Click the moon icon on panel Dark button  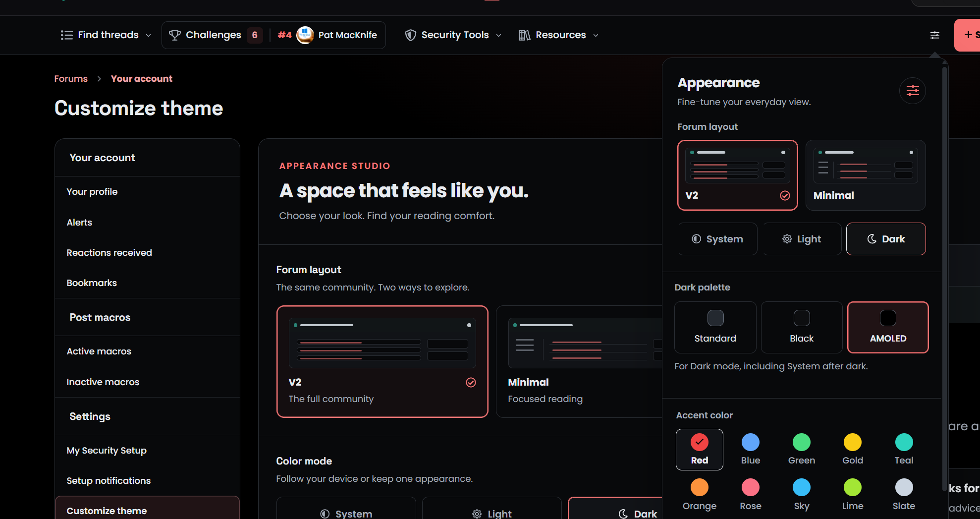coord(872,239)
